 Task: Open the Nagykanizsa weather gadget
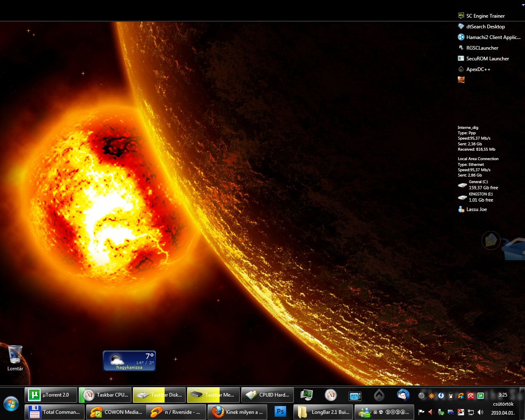click(129, 361)
